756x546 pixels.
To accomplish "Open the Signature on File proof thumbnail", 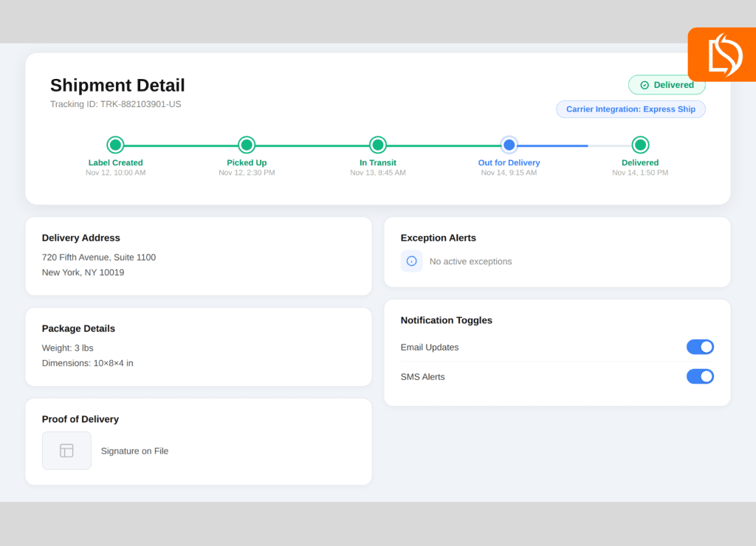I will click(66, 450).
